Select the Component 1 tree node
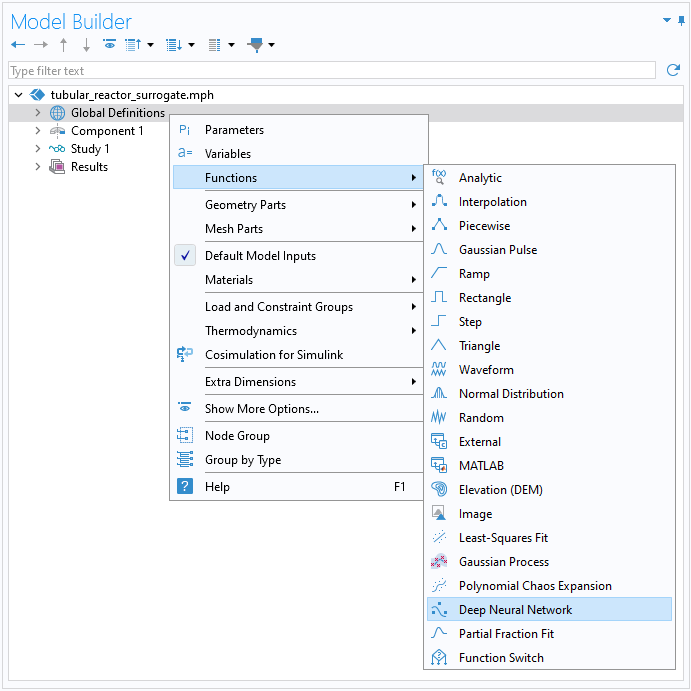691x691 pixels. pos(107,131)
